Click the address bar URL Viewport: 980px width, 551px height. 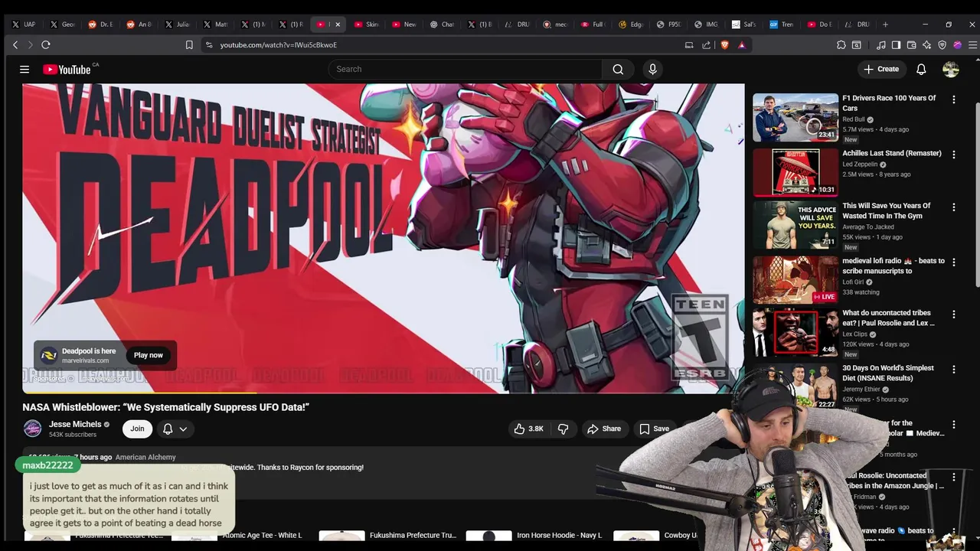point(279,45)
